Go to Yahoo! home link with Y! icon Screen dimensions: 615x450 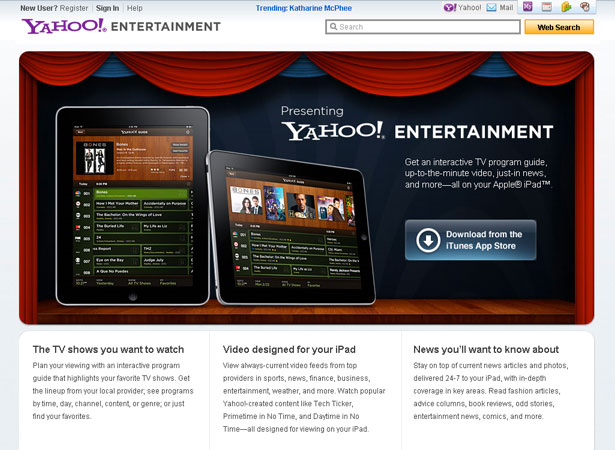(462, 7)
